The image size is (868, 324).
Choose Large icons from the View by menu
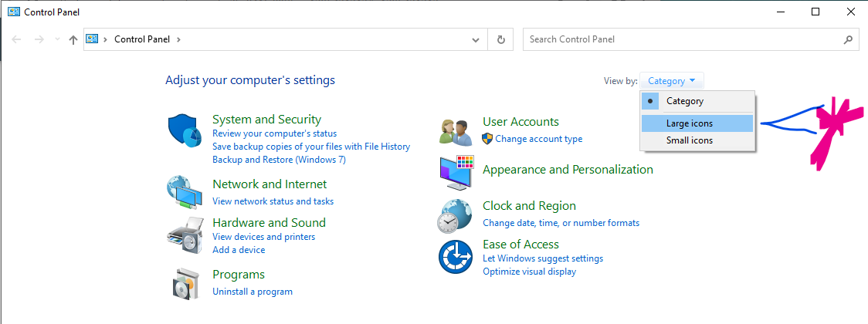point(689,123)
